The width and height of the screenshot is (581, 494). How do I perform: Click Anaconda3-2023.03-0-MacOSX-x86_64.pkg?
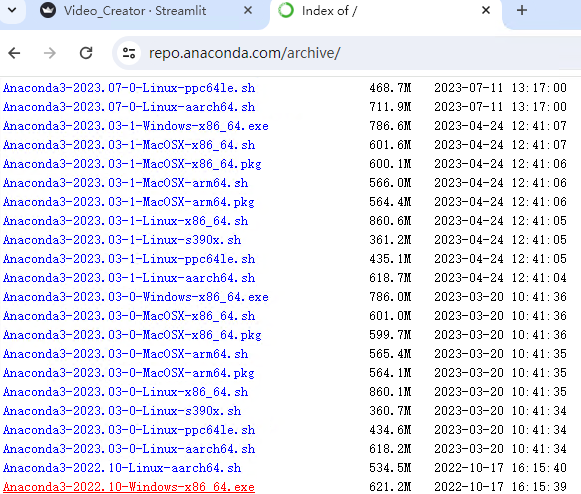pos(132,335)
